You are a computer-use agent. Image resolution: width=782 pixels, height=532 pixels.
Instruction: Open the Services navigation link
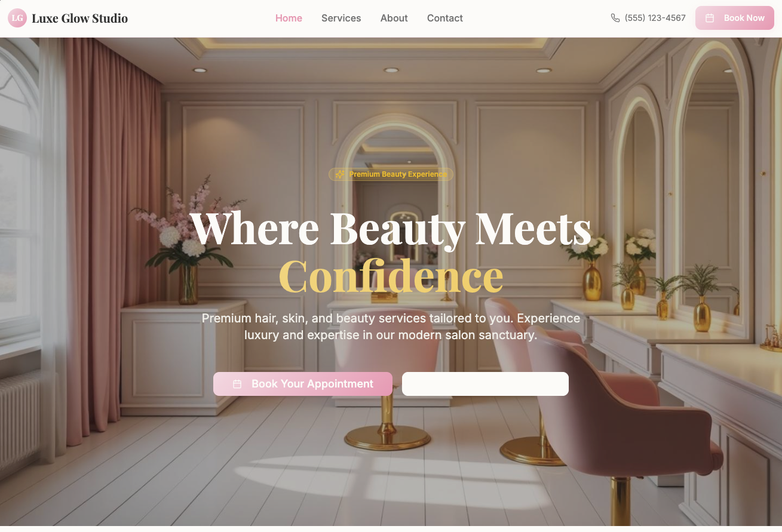pos(341,18)
